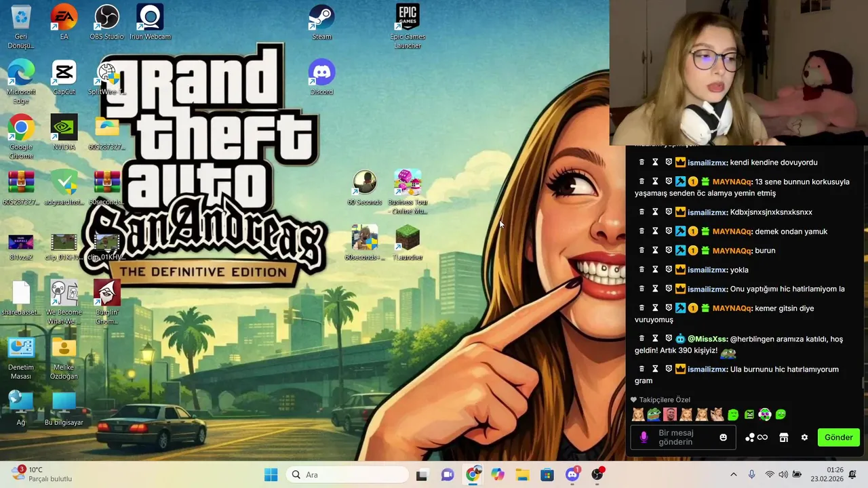Screen dimensions: 868x488
Task: Delete MAYNAQq's 'burun' chat message
Action: click(642, 251)
